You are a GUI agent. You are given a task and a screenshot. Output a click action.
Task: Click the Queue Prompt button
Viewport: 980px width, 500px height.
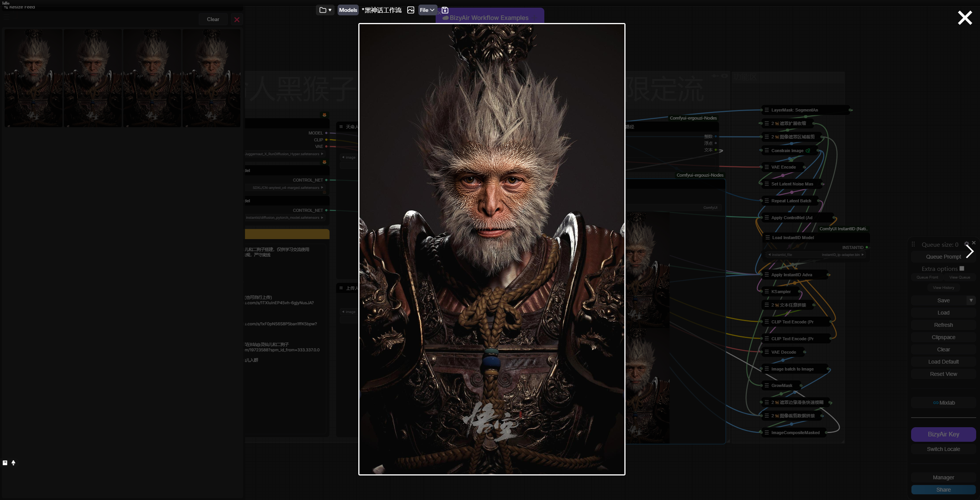(x=943, y=257)
